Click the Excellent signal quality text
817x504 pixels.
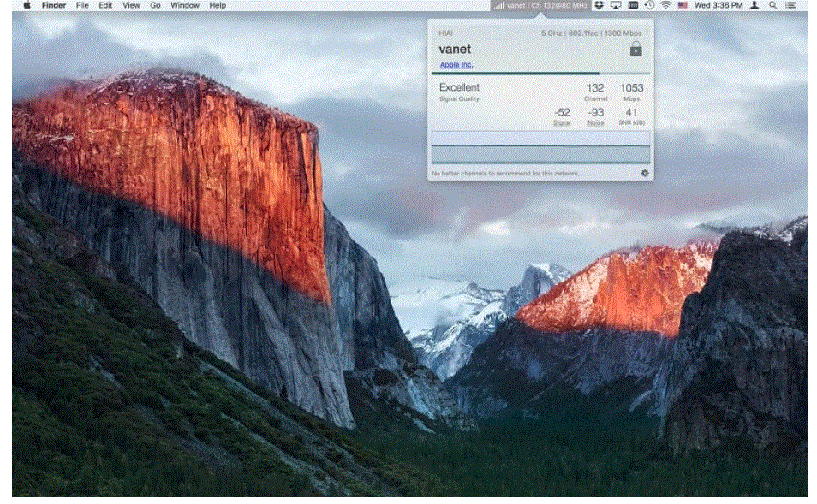coord(459,87)
